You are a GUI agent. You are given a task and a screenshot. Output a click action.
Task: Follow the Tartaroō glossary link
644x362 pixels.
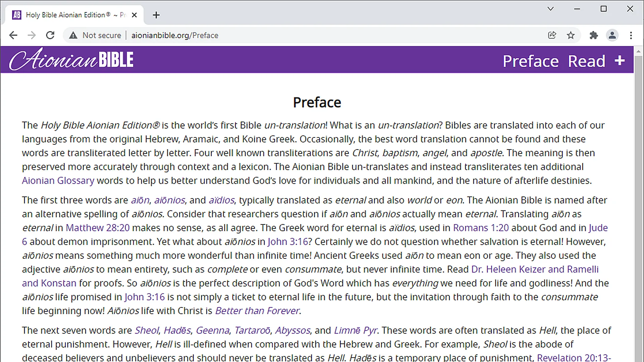pos(252,330)
